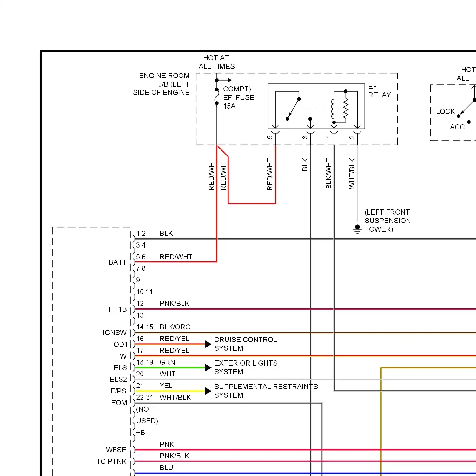Click the TC PTNK terminal label

click(x=111, y=461)
